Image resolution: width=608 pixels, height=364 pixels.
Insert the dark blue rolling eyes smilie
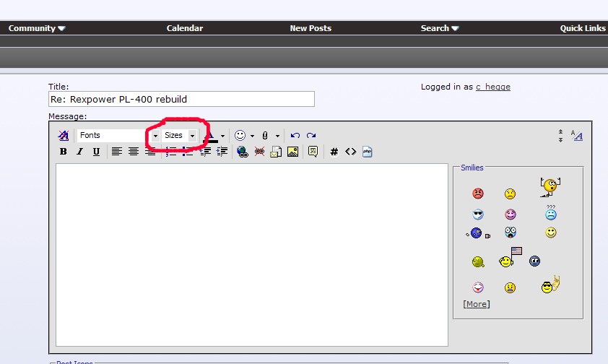(x=534, y=261)
